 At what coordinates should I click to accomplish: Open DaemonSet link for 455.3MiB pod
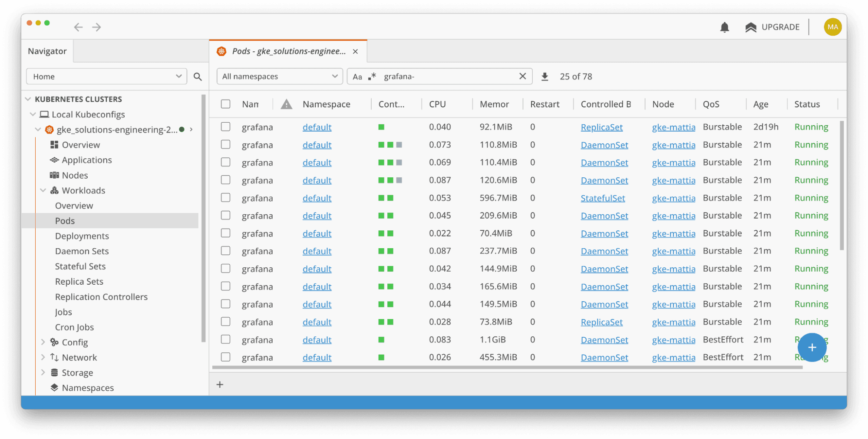pyautogui.click(x=604, y=358)
